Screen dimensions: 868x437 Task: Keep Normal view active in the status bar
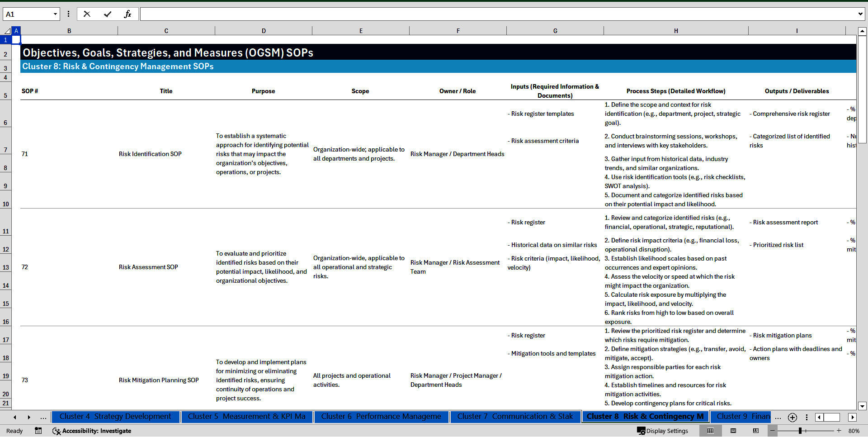[x=711, y=431]
